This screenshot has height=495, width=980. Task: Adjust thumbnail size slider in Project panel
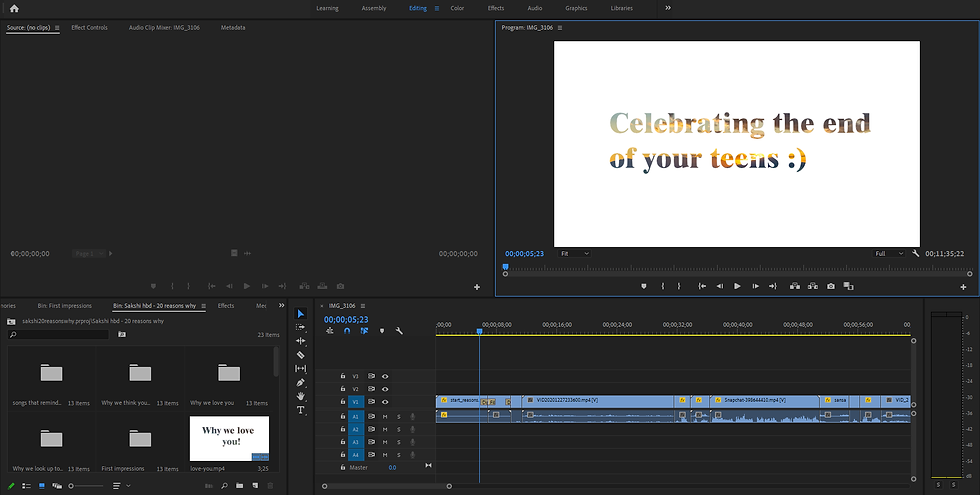(86, 486)
